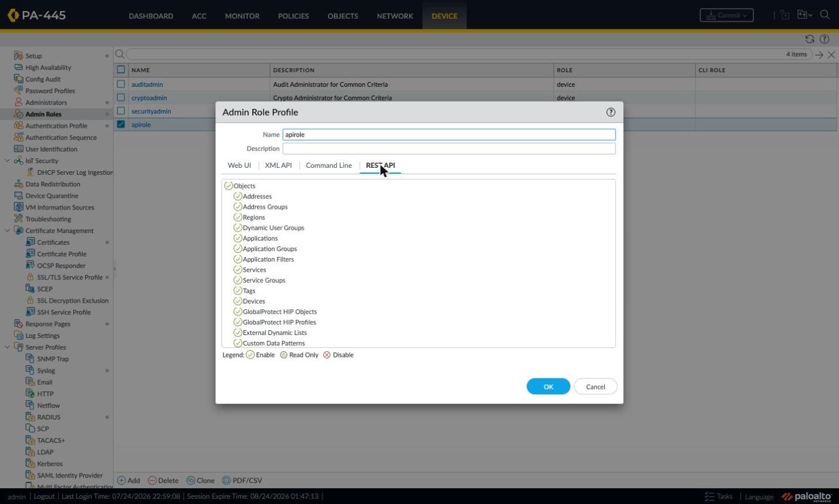Toggle the Tags permission icon
This screenshot has width=839, height=504.
click(x=238, y=290)
